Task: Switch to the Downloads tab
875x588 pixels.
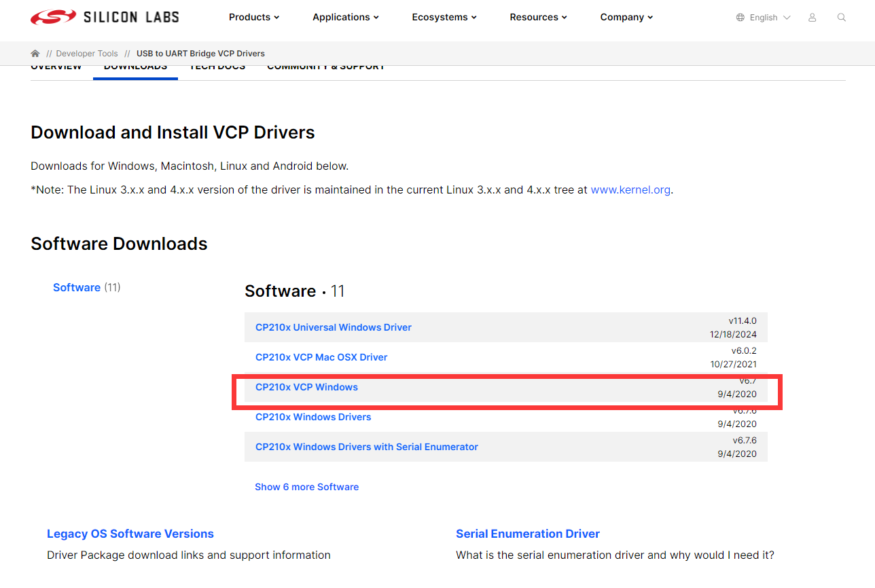Action: click(135, 68)
